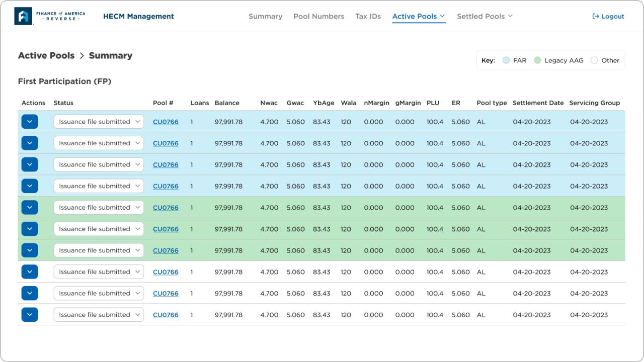The height and width of the screenshot is (362, 644).
Task: Click the Balance column header
Action: click(x=227, y=103)
